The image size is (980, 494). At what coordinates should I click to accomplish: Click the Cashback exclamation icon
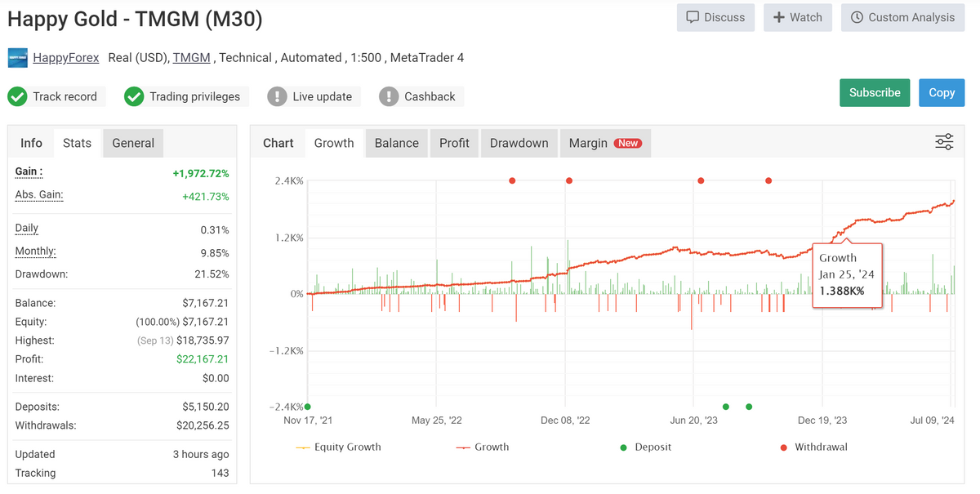(389, 96)
